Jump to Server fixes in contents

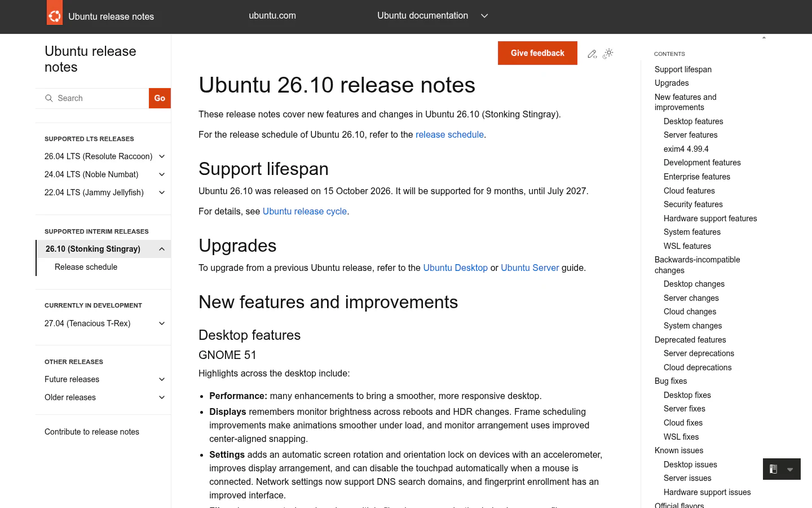pyautogui.click(x=684, y=409)
